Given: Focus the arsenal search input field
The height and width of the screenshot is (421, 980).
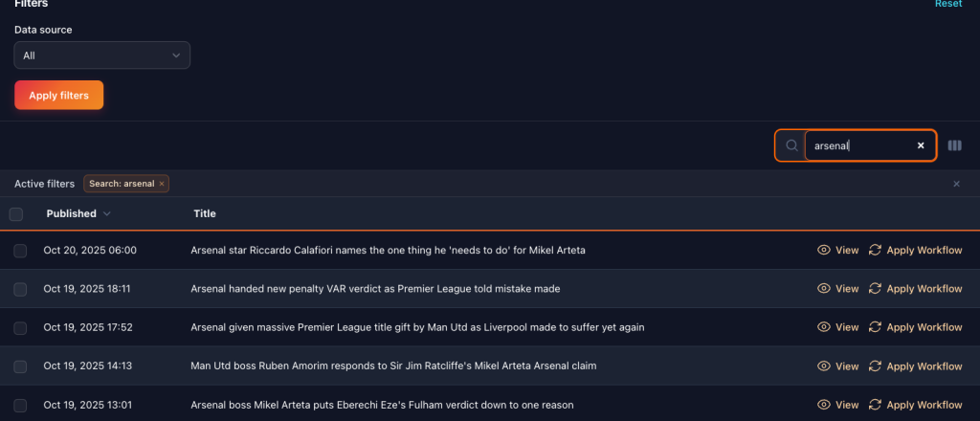Looking at the screenshot, I should [x=857, y=145].
